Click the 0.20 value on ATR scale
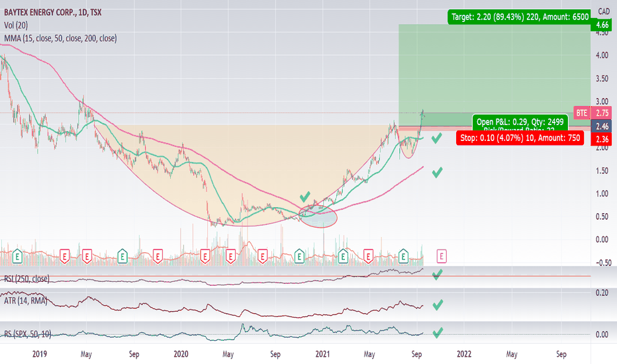The height and width of the screenshot is (364, 617). 602,293
